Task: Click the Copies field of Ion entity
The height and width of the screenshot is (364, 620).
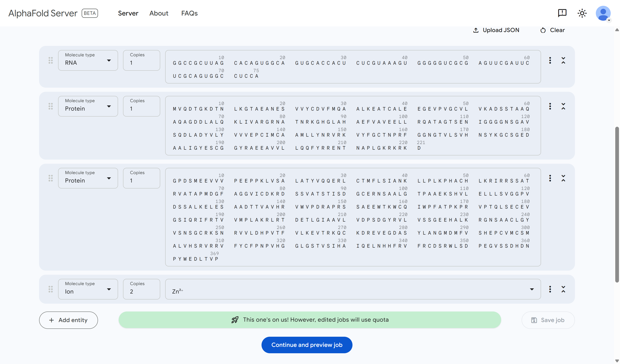Action: pyautogui.click(x=141, y=289)
